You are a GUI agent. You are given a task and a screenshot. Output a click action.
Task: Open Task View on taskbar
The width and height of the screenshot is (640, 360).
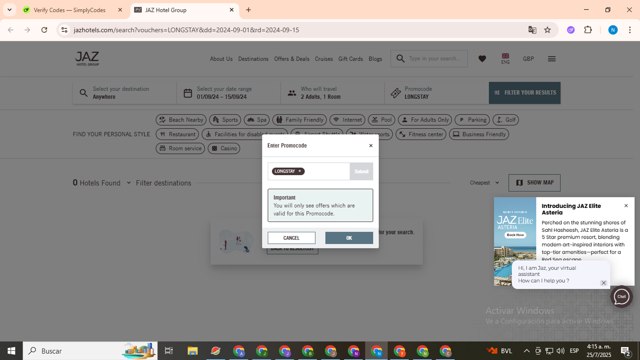[169, 351]
